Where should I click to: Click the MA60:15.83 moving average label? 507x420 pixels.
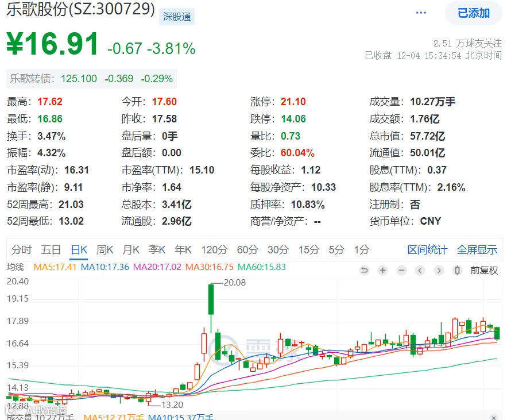click(x=262, y=267)
